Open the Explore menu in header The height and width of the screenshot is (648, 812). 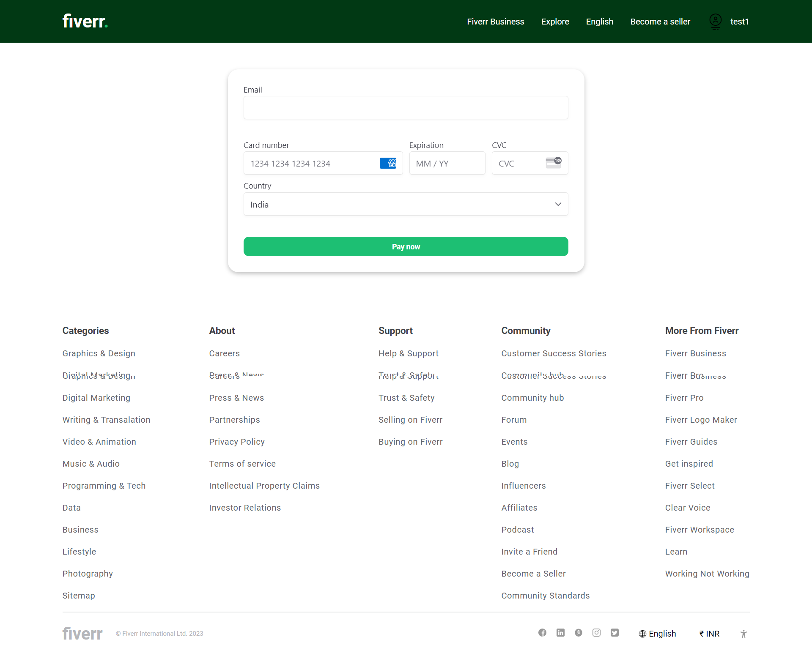[x=555, y=21]
